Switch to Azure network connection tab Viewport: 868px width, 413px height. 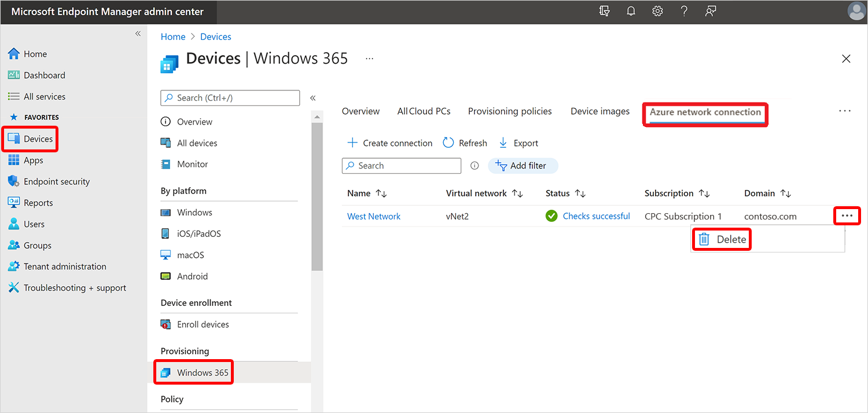[x=705, y=112]
